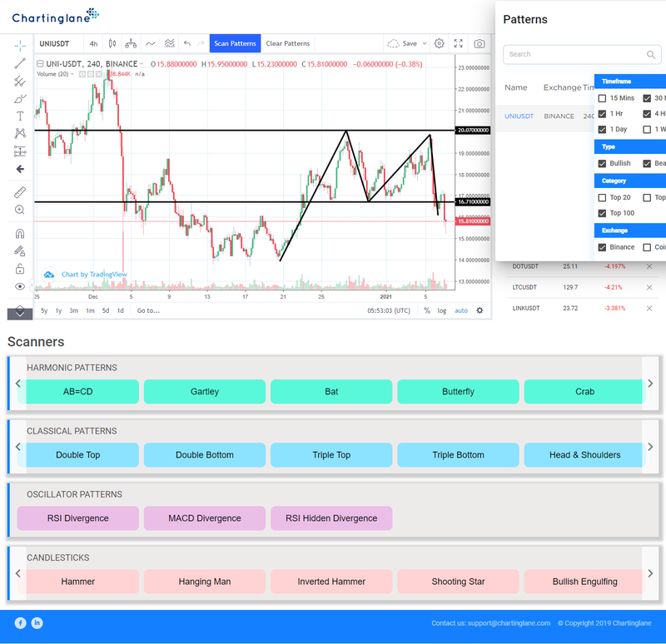
Task: Uncheck the Top 100 category checkbox
Action: pos(602,213)
